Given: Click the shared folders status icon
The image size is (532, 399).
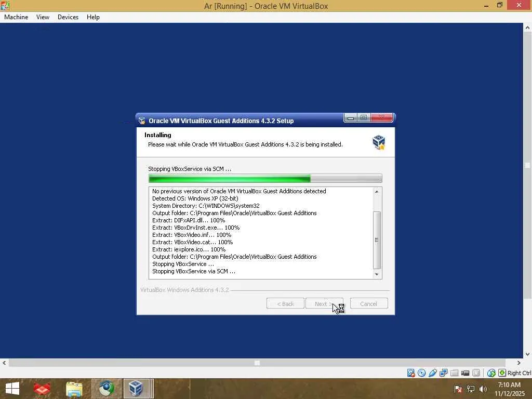Looking at the screenshot, I should click(454, 373).
